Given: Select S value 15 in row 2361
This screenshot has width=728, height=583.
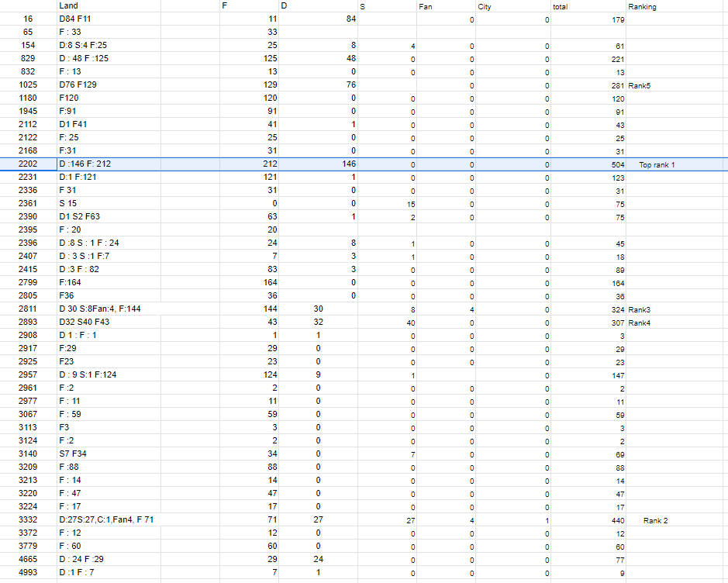Looking at the screenshot, I should click(387, 204).
